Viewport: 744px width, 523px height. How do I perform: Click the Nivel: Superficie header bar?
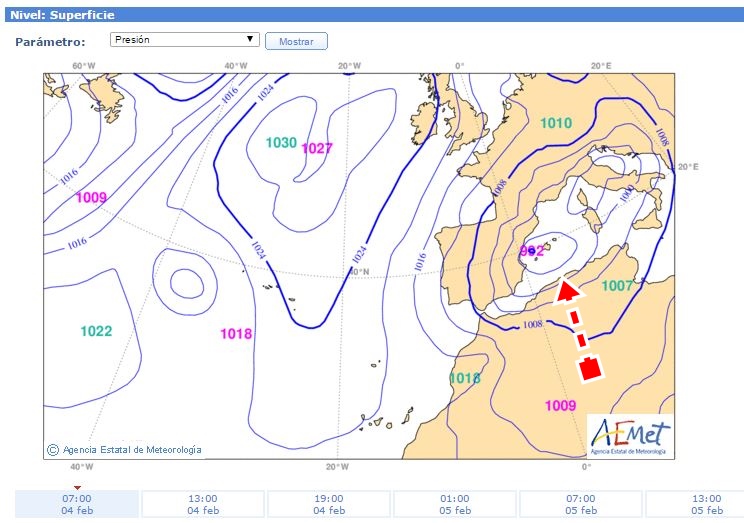(x=372, y=15)
